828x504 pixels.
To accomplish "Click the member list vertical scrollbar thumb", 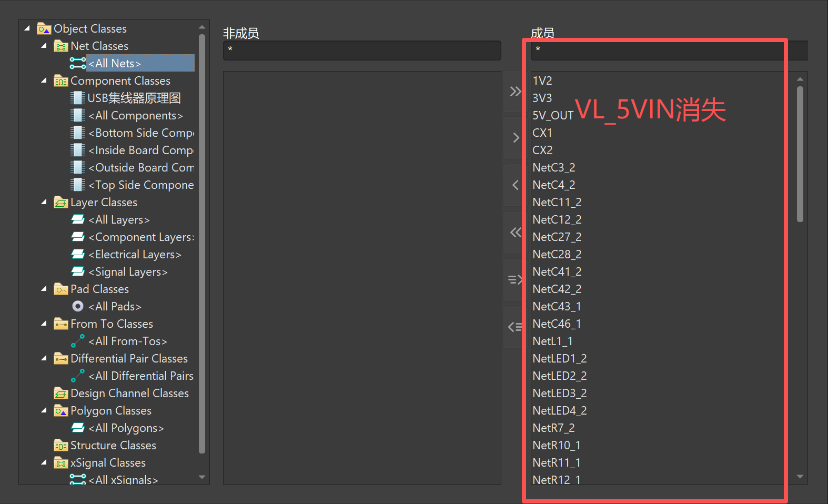I will coord(800,154).
